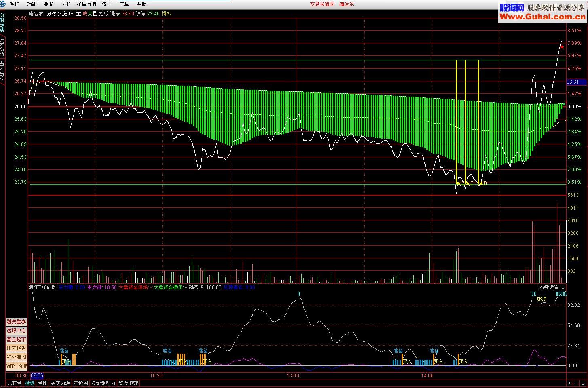Click the 疯狂T+0副图 sub-chart title
Screen dimensions: 588x388
click(42, 287)
